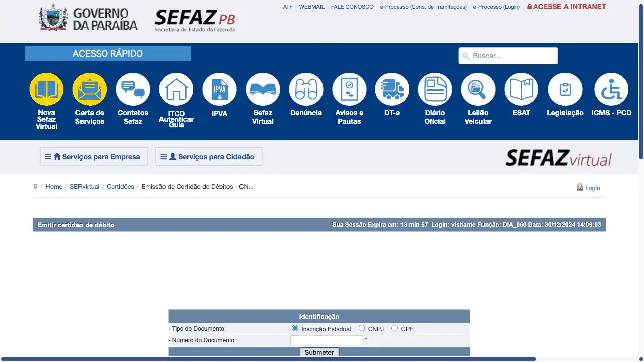Select the Inscrição Estadual radio button
The height and width of the screenshot is (362, 644).
pos(295,328)
